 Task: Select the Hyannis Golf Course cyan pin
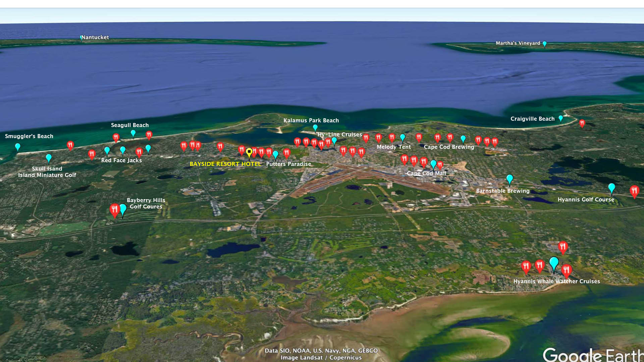[x=611, y=189]
